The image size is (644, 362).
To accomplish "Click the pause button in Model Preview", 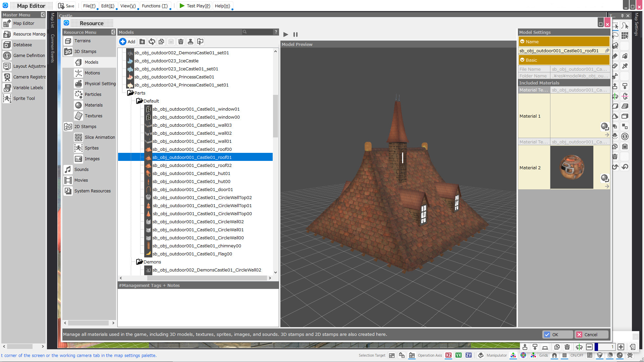I will 296,35.
